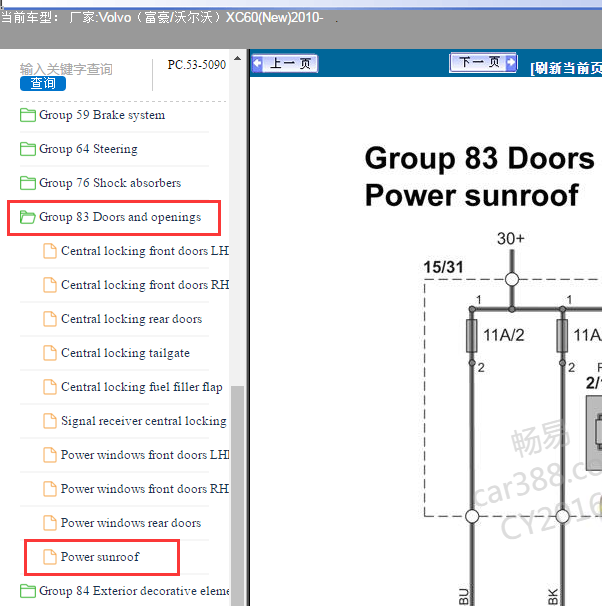Click page icon of Power windows rear doors
The image size is (602, 606).
(49, 523)
